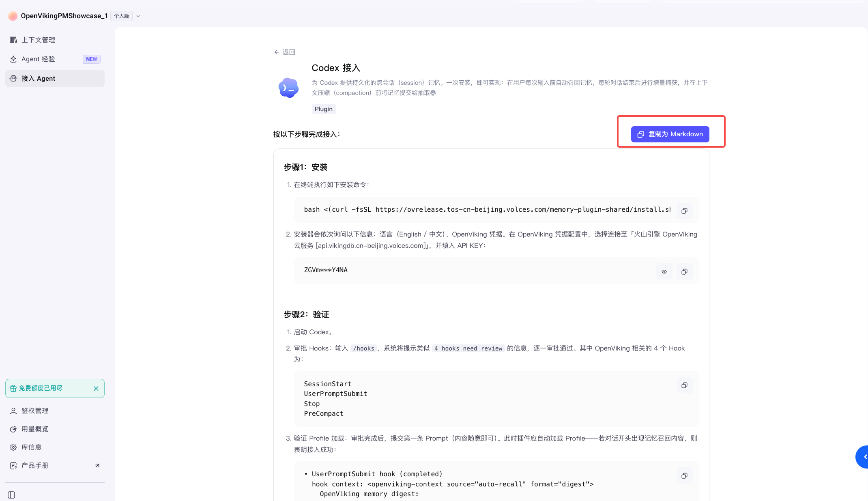
Task: Click the 用量概览 pie chart icon
Action: [13, 429]
